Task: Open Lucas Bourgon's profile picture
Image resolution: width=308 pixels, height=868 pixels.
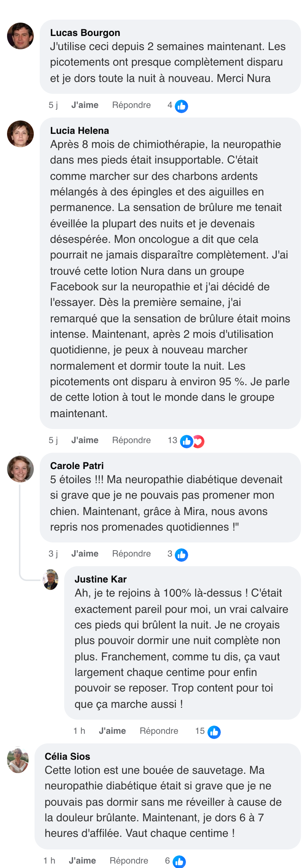Action: (x=20, y=36)
